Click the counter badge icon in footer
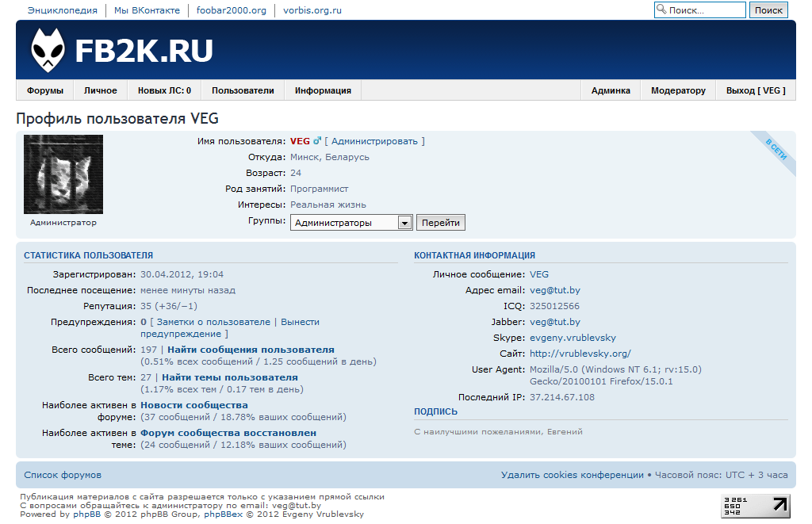 click(x=755, y=506)
